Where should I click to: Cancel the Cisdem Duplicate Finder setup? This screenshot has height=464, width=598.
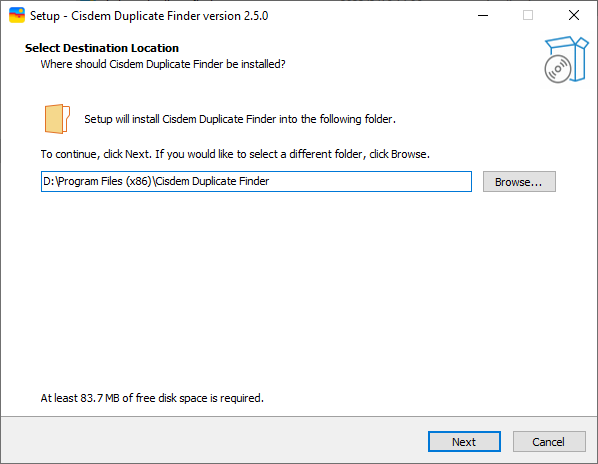pyautogui.click(x=549, y=442)
